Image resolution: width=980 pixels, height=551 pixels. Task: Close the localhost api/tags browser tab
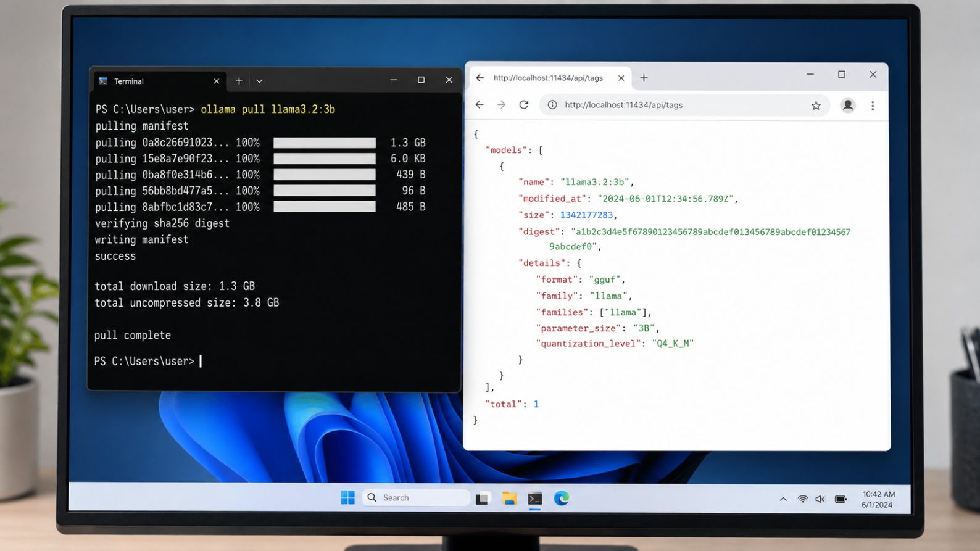point(621,78)
